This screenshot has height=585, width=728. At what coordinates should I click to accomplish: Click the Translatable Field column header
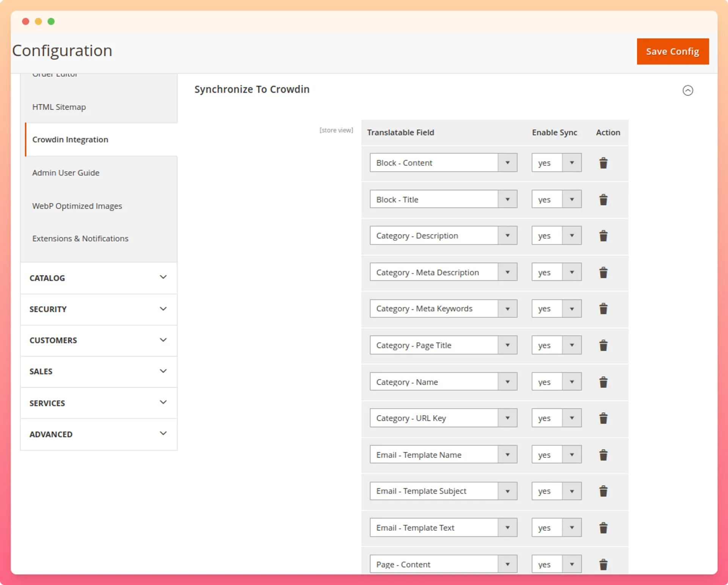click(x=400, y=132)
